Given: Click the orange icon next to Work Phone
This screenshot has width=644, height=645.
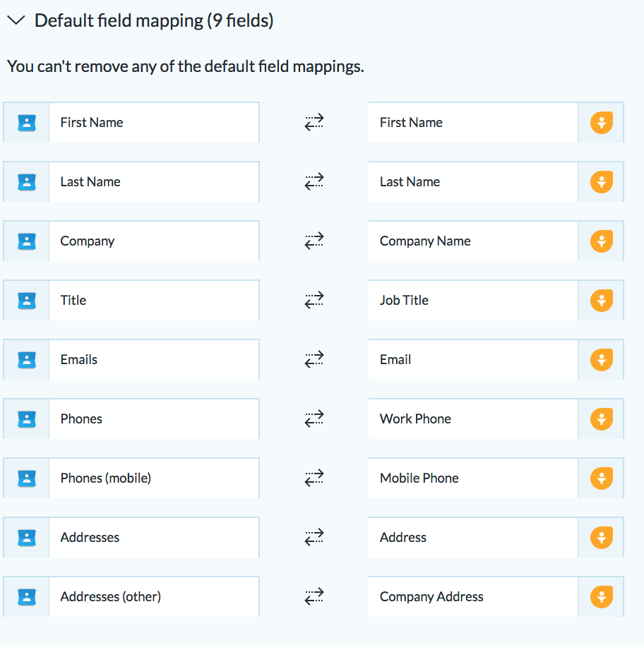Looking at the screenshot, I should point(602,418).
